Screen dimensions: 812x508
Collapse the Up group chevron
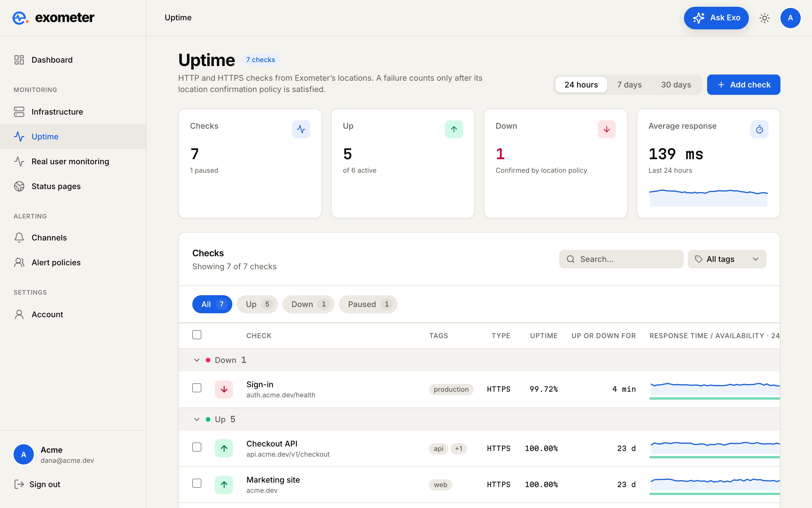coord(197,419)
